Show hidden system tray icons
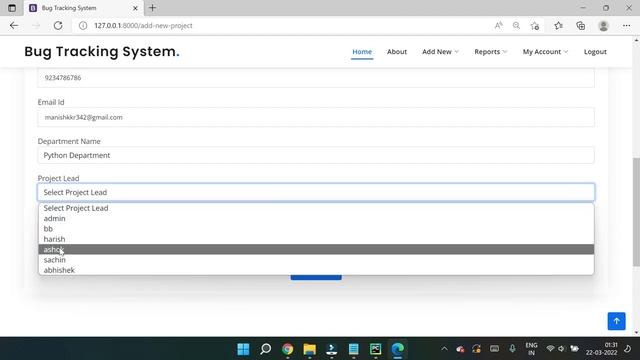Image resolution: width=640 pixels, height=360 pixels. tap(444, 349)
